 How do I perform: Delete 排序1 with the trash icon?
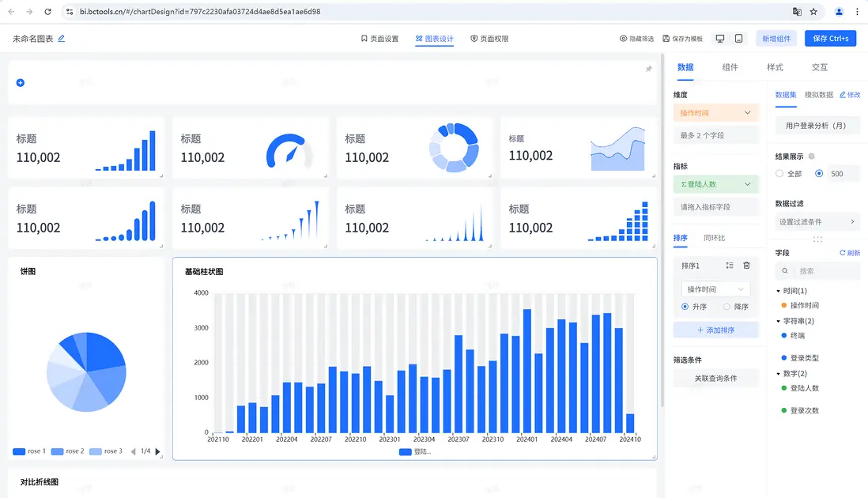(746, 266)
